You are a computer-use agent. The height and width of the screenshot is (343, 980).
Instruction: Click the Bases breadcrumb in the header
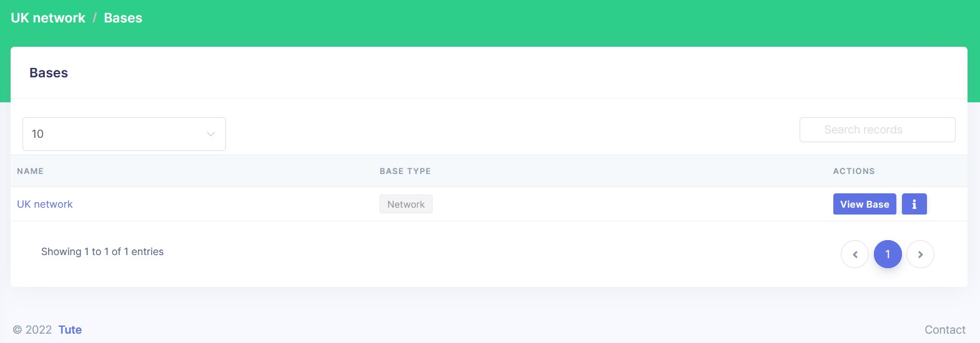pos(123,18)
